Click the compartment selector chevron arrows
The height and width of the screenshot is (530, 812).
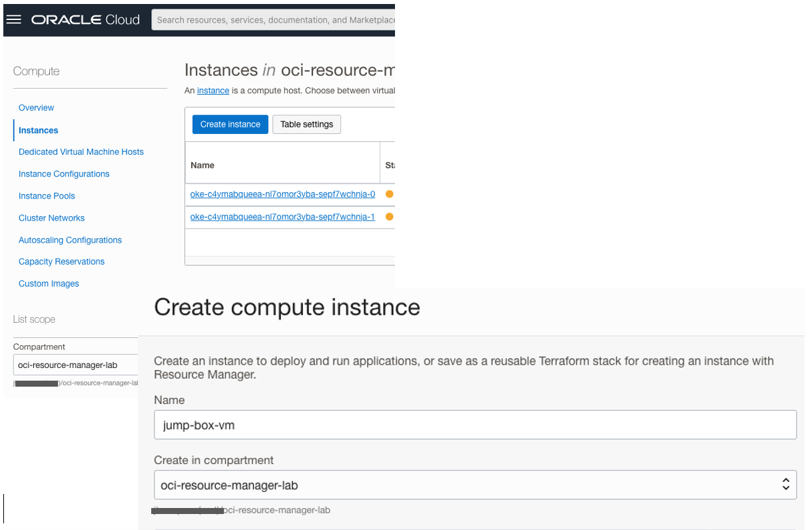pos(786,485)
